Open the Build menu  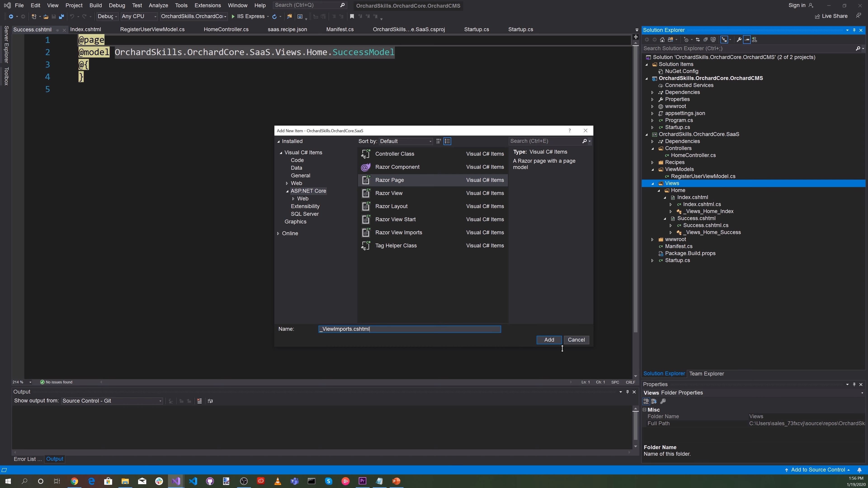(x=96, y=5)
